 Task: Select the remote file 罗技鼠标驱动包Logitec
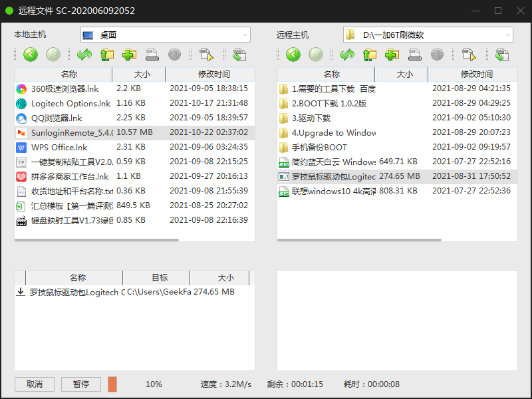397,176
